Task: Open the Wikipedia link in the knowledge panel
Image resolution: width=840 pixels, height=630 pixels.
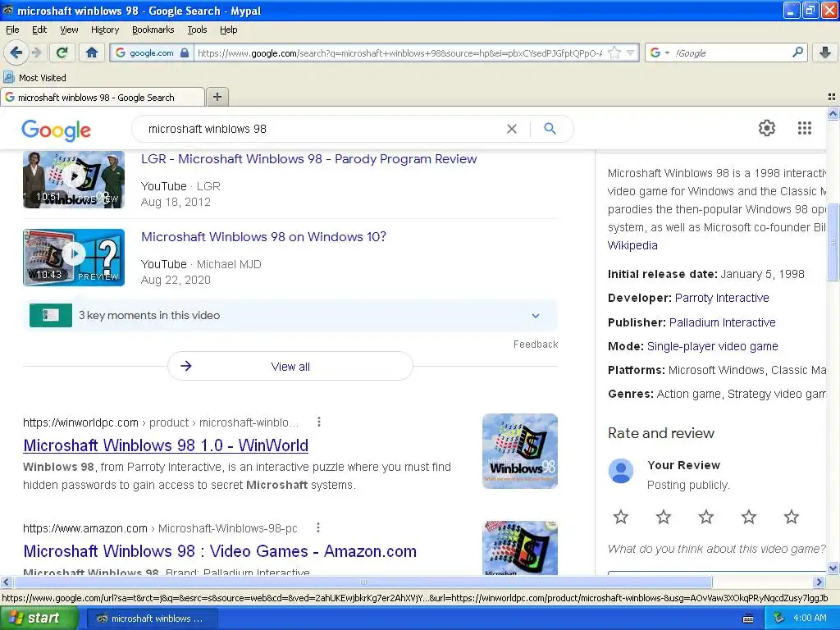Action: [632, 245]
